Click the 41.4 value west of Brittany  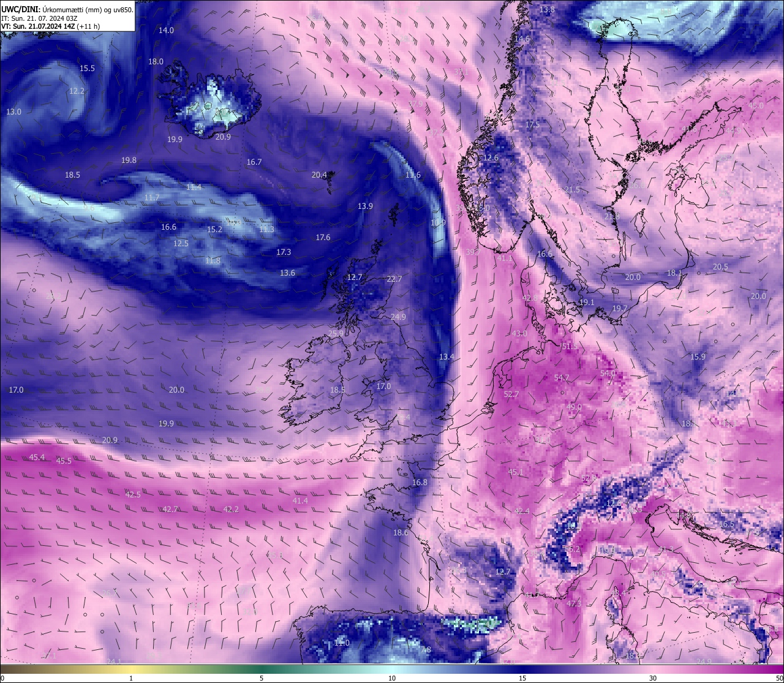300,501
